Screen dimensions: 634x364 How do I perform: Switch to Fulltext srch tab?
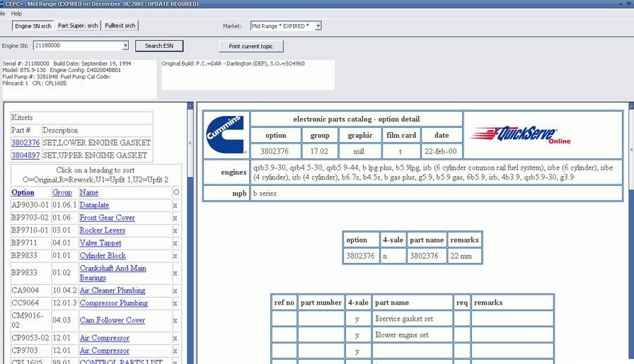(x=120, y=26)
